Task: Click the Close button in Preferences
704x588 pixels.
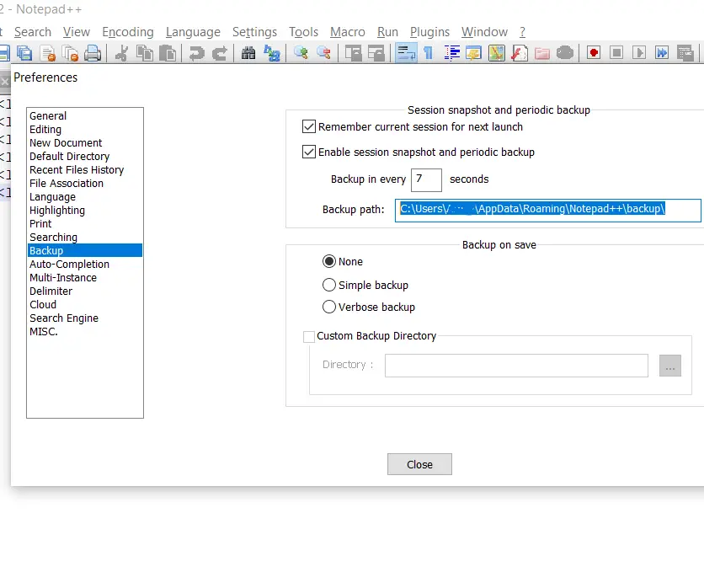Action: 420,464
